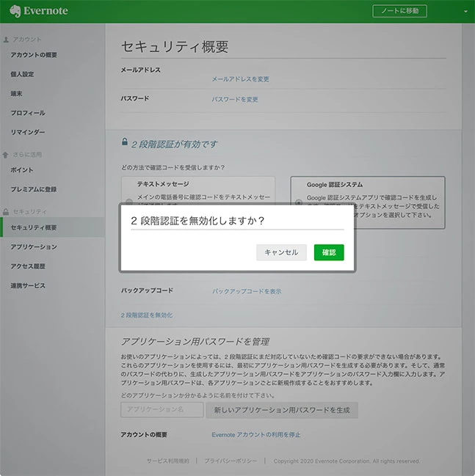Confirm with the green 確認 button
This screenshot has width=475, height=476.
(329, 252)
